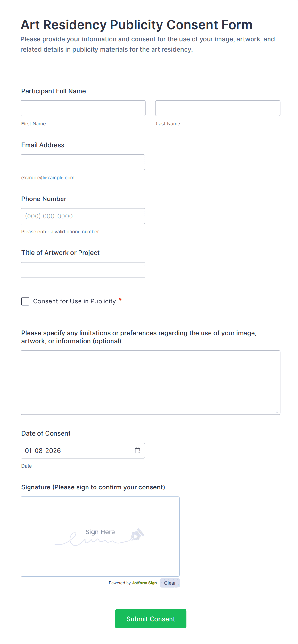Click the First Name input field
This screenshot has height=644, width=298.
pyautogui.click(x=83, y=108)
